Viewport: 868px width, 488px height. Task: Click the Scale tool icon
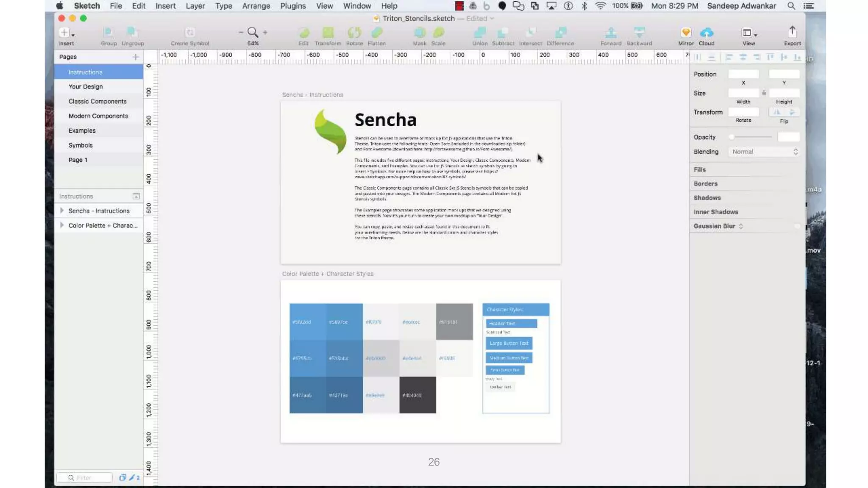click(438, 33)
